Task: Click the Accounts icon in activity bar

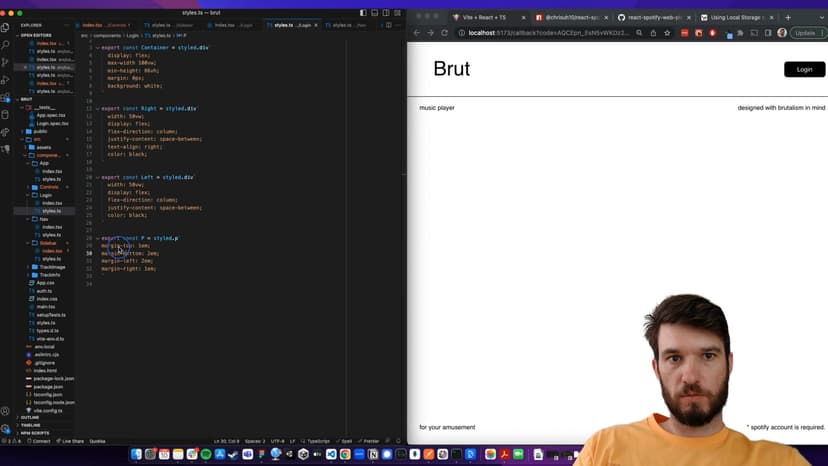Action: (x=6, y=411)
